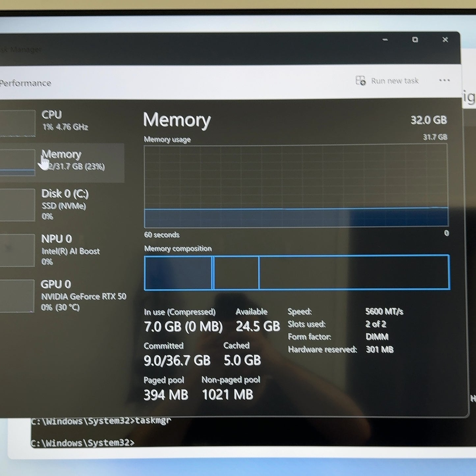Open the Disk 0 (C:) performance item
The width and height of the screenshot is (476, 476).
pos(63,205)
